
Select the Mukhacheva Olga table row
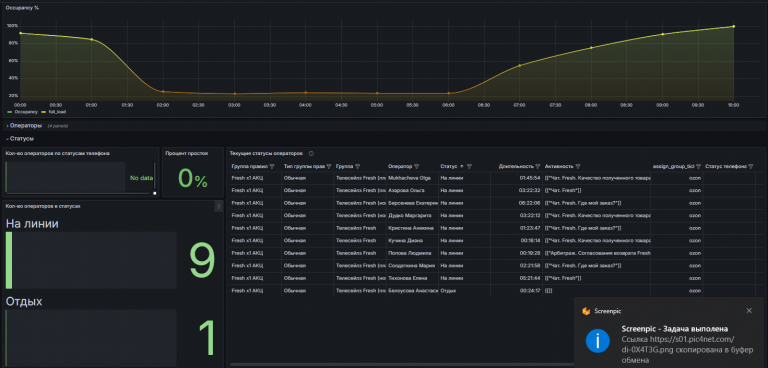[497, 178]
